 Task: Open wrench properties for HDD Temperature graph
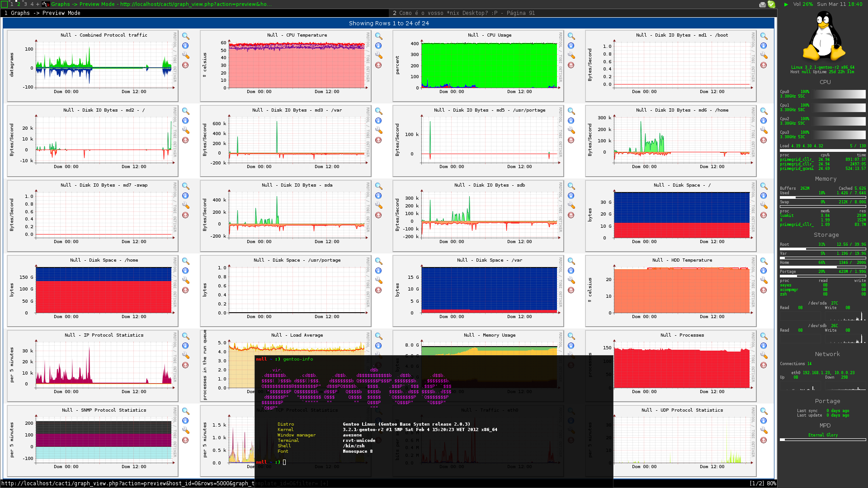click(764, 281)
